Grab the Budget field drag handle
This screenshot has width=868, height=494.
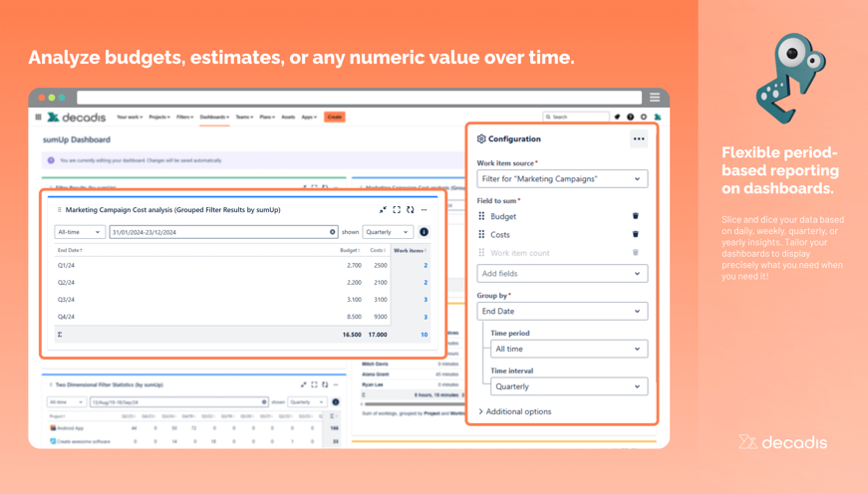481,216
